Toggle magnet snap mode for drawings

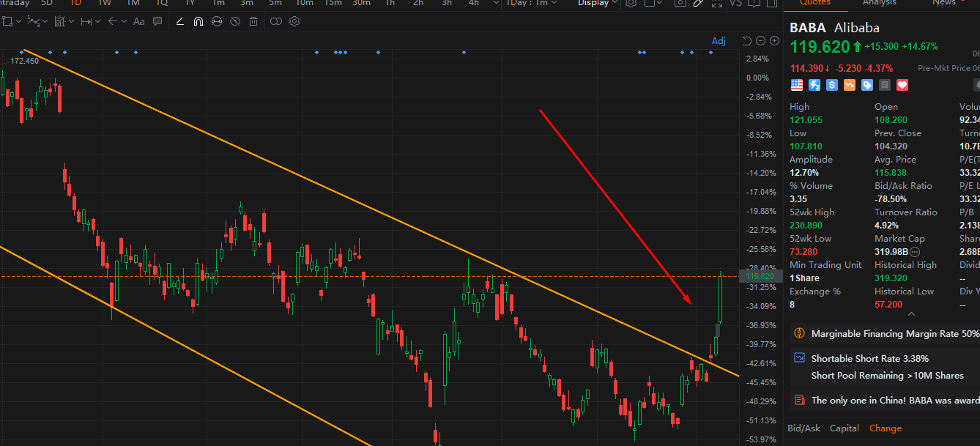[x=198, y=21]
